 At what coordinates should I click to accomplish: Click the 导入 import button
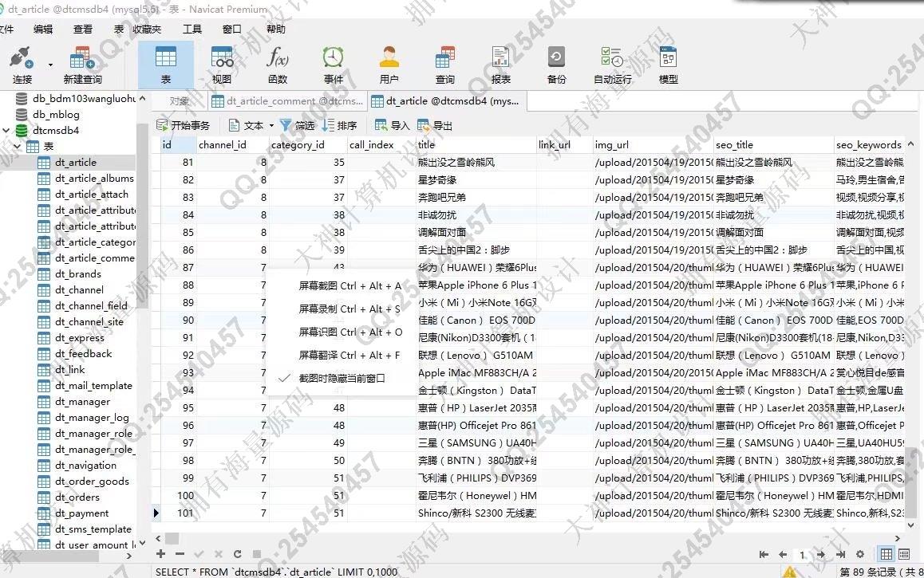[392, 125]
